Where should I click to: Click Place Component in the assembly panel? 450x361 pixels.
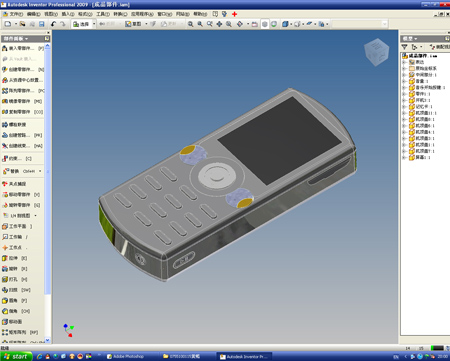23,48
